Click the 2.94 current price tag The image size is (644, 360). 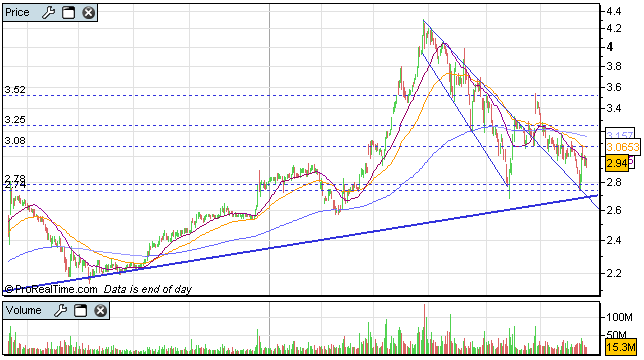(617, 163)
